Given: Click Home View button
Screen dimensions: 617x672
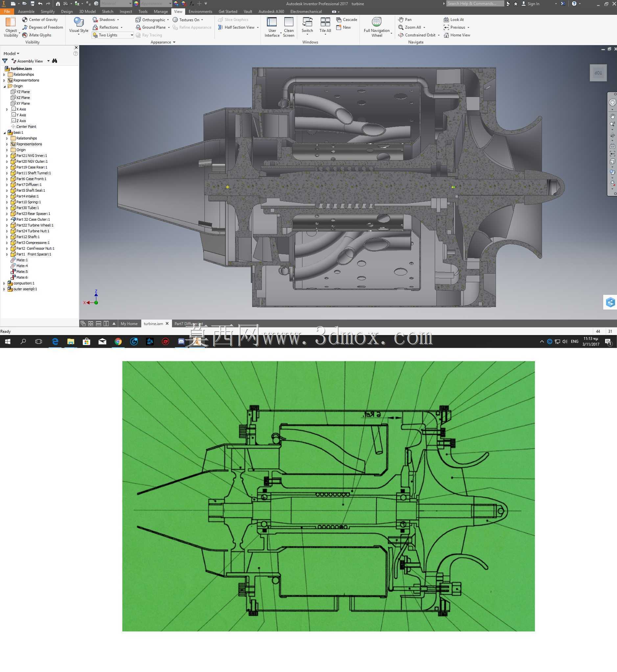Looking at the screenshot, I should click(x=457, y=35).
